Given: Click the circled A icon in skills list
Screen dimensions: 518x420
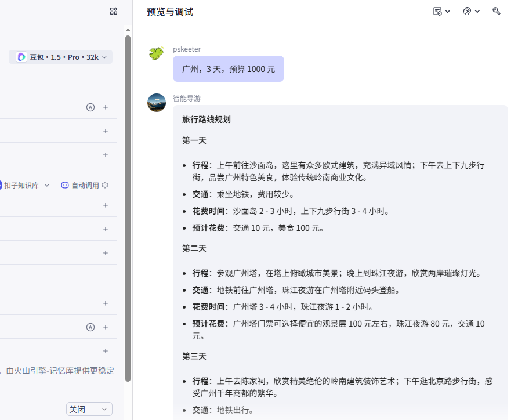Looking at the screenshot, I should click(90, 107).
